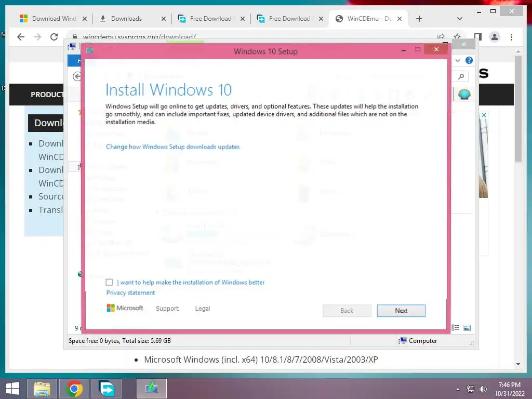Bookmark this page with the star icon
The height and width of the screenshot is (399, 532).
457,37
